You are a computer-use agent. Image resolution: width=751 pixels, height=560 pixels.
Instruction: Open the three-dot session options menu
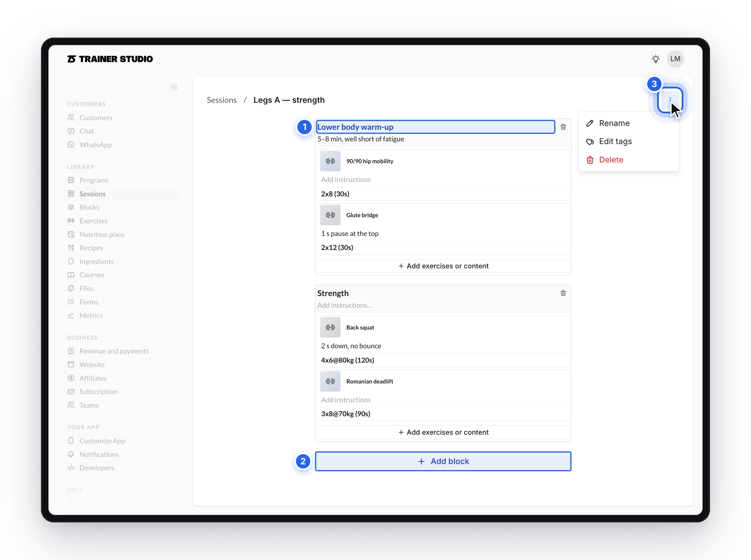[x=670, y=100]
